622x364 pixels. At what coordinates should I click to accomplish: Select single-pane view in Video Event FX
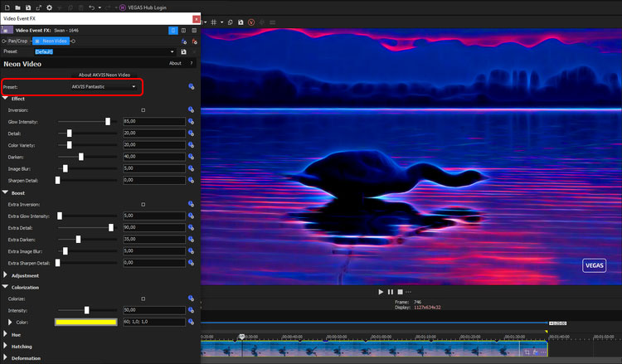173,30
